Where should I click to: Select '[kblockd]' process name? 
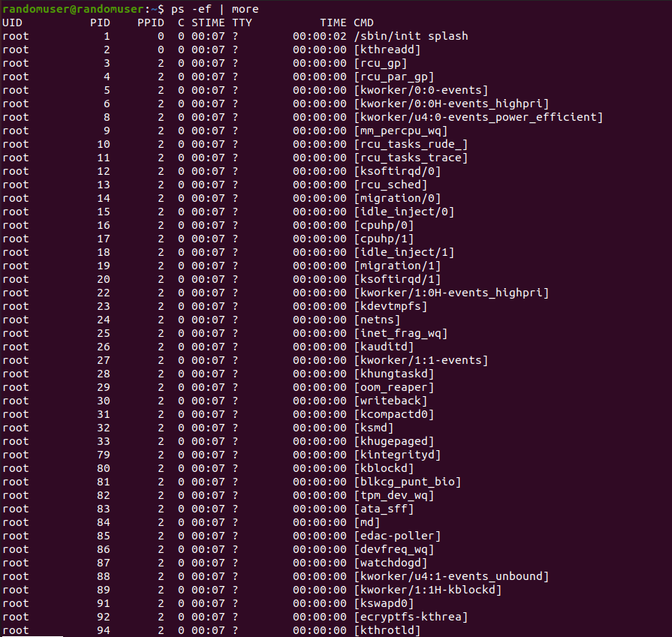click(384, 467)
